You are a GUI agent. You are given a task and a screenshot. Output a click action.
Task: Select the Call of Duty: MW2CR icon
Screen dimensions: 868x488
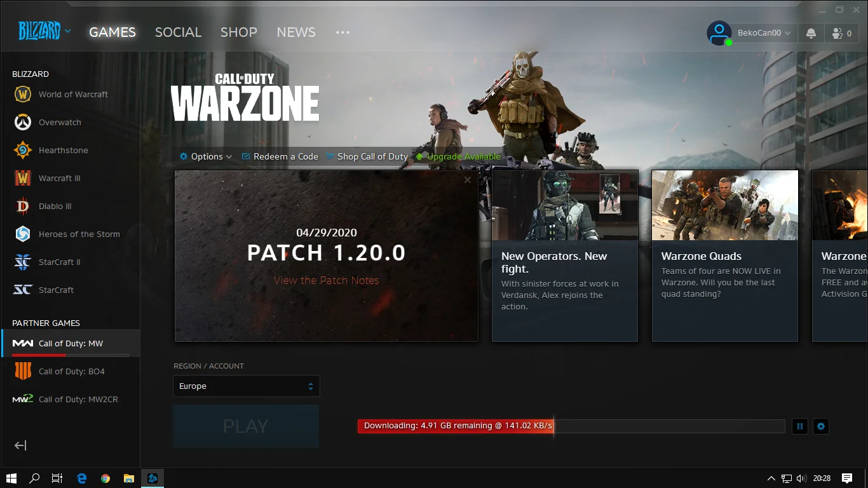[x=23, y=399]
